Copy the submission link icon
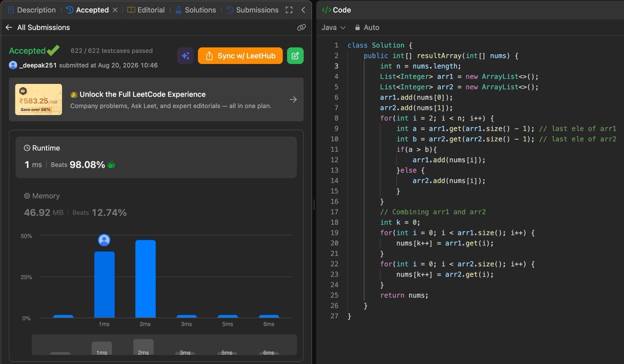This screenshot has width=624, height=364. (x=301, y=28)
